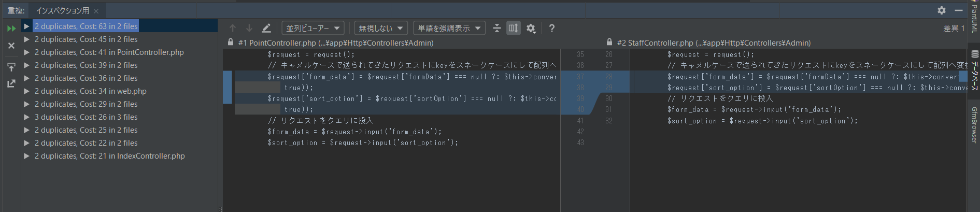Select duplicates Cost: 34 in web.php

point(90,91)
